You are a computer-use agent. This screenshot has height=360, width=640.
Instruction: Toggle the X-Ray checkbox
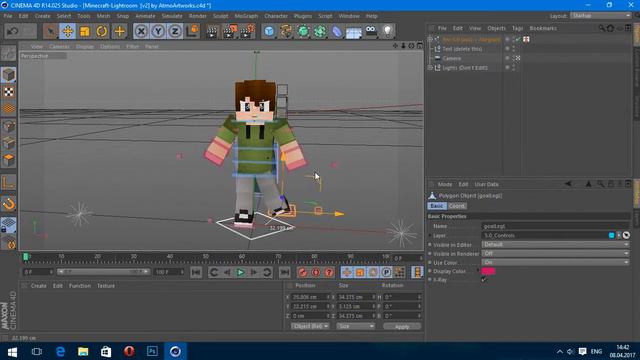click(x=484, y=280)
